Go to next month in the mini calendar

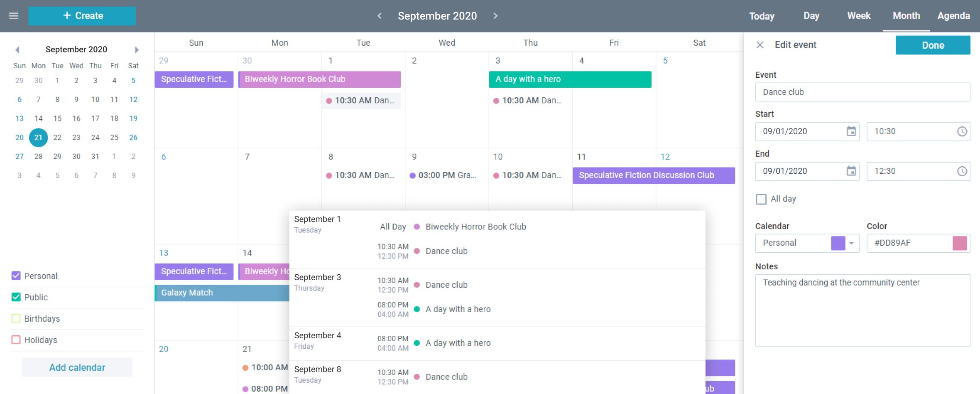click(x=137, y=49)
